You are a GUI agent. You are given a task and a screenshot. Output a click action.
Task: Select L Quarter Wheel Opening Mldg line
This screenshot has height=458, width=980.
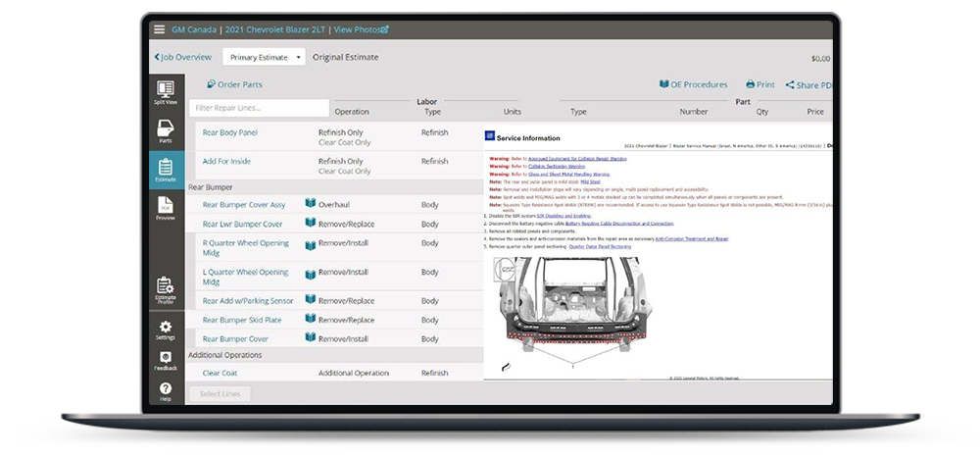[x=246, y=278]
